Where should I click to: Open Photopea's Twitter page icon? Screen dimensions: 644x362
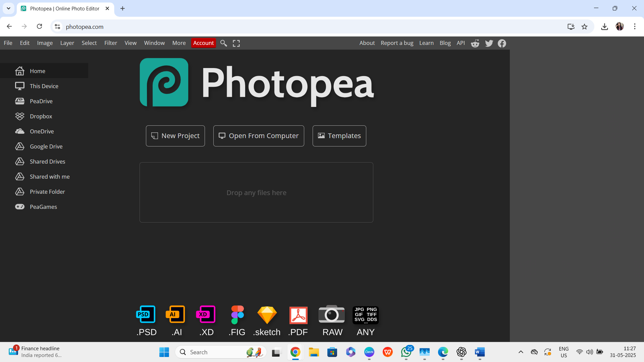(x=489, y=43)
